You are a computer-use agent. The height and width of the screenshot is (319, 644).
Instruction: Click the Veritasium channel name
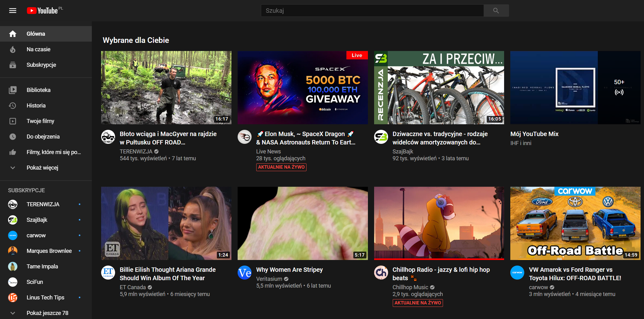coord(269,279)
